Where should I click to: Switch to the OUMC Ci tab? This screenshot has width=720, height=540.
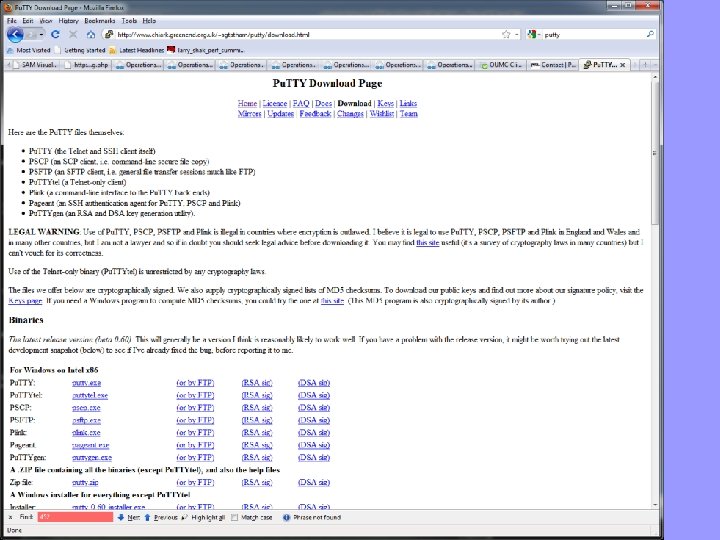point(501,65)
